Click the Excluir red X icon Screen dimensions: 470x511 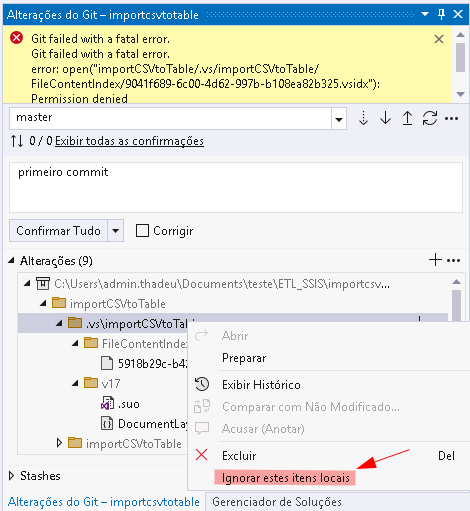click(x=201, y=455)
